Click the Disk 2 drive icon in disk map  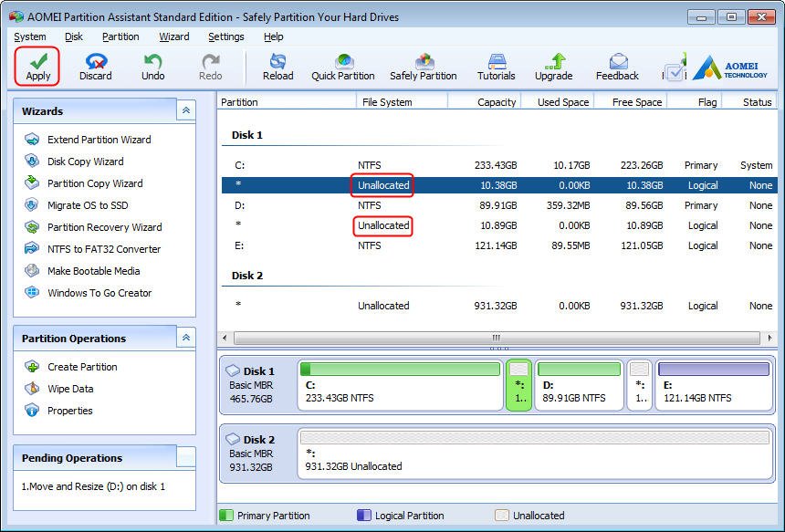click(233, 440)
